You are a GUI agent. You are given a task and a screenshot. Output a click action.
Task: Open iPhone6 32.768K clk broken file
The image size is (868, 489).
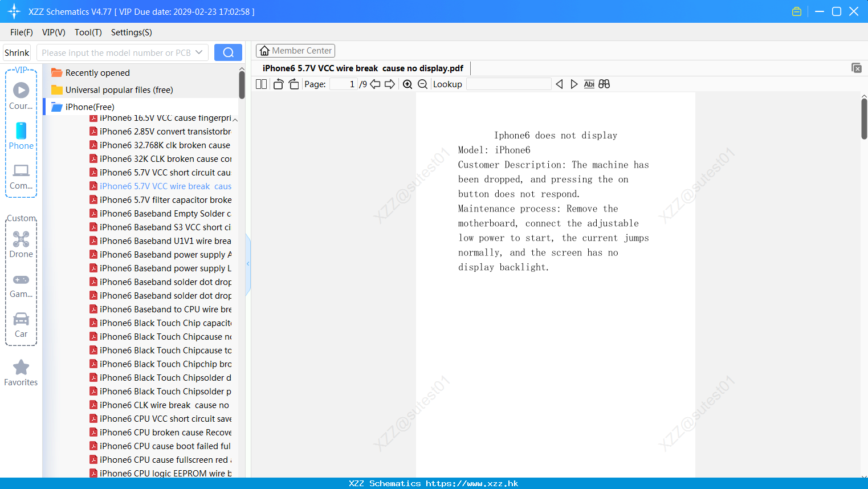point(160,145)
